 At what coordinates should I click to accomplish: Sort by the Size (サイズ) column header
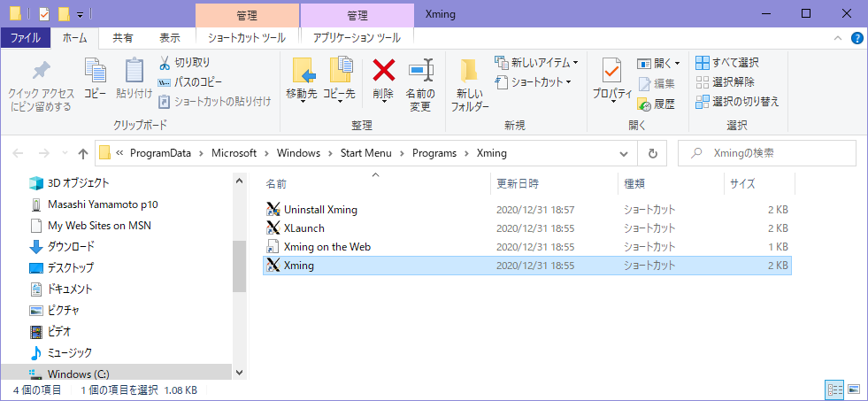[759, 184]
